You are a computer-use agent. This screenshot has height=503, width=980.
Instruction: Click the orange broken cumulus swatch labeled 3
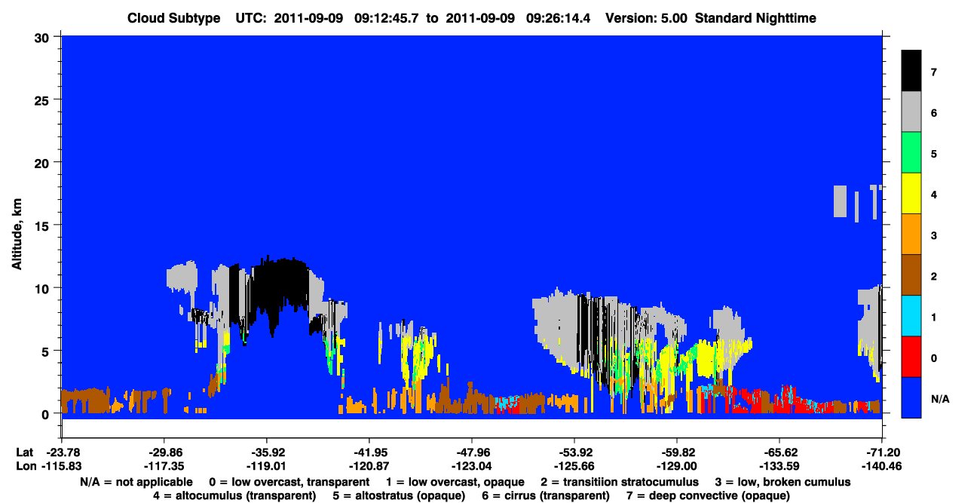(x=911, y=234)
